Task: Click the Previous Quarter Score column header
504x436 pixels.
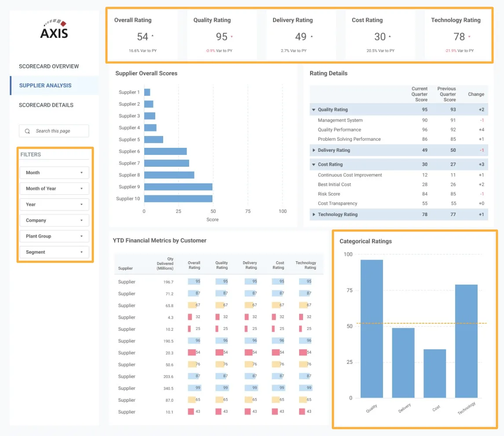Action: [446, 94]
